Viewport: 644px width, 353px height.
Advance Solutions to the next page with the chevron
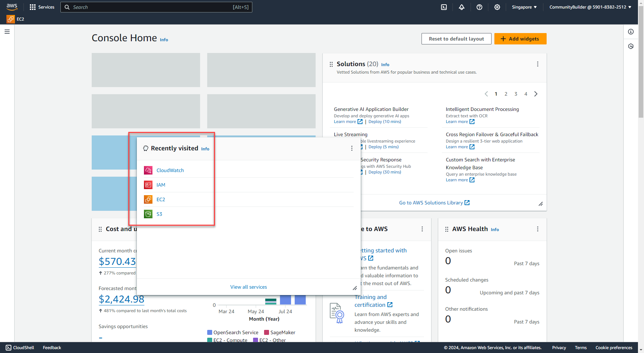(x=536, y=94)
